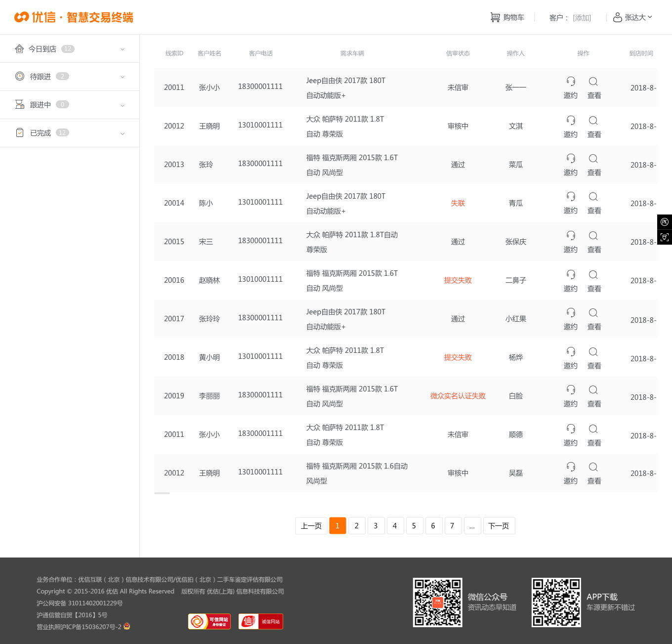Viewport: 672px width, 644px height.
Task: Click the scan icon on right edge widget
Action: pos(665,237)
